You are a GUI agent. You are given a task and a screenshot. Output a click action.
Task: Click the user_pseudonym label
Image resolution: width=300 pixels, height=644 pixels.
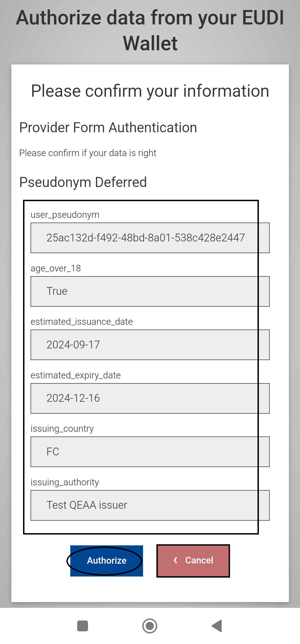pyautogui.click(x=65, y=215)
